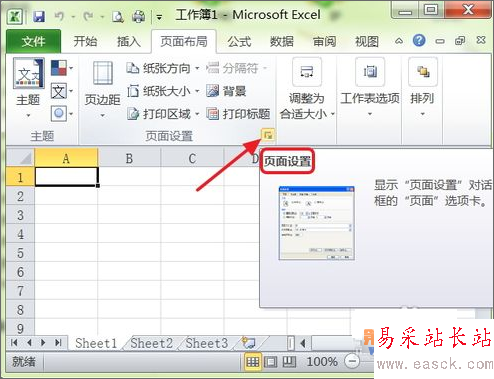
Task: Click the Select All corner button
Action: [20, 158]
